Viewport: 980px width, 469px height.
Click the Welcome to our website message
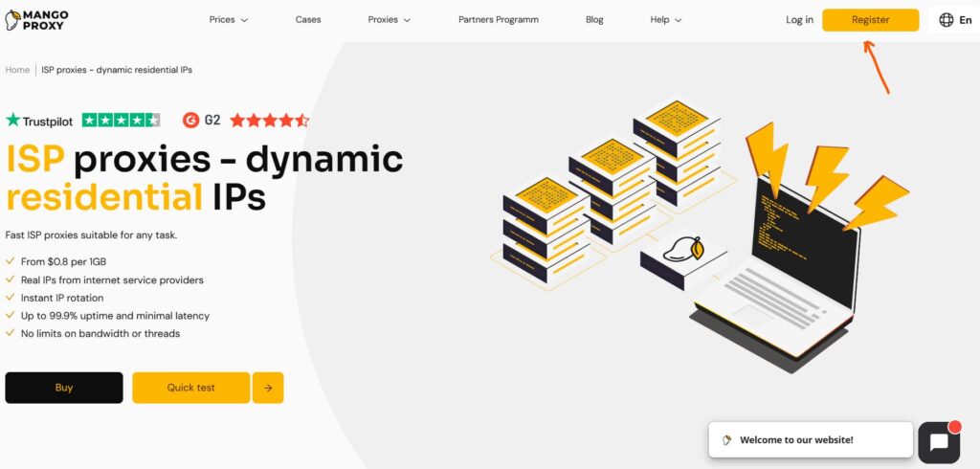[x=796, y=440]
